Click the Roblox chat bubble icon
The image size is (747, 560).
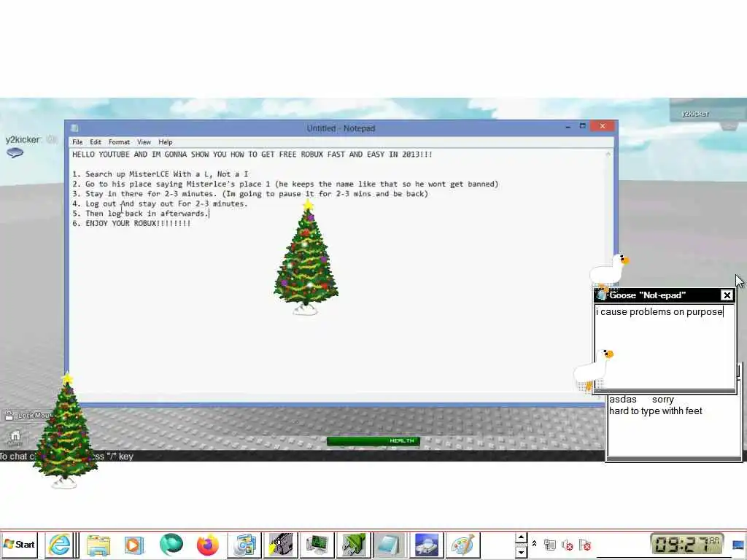(15, 153)
